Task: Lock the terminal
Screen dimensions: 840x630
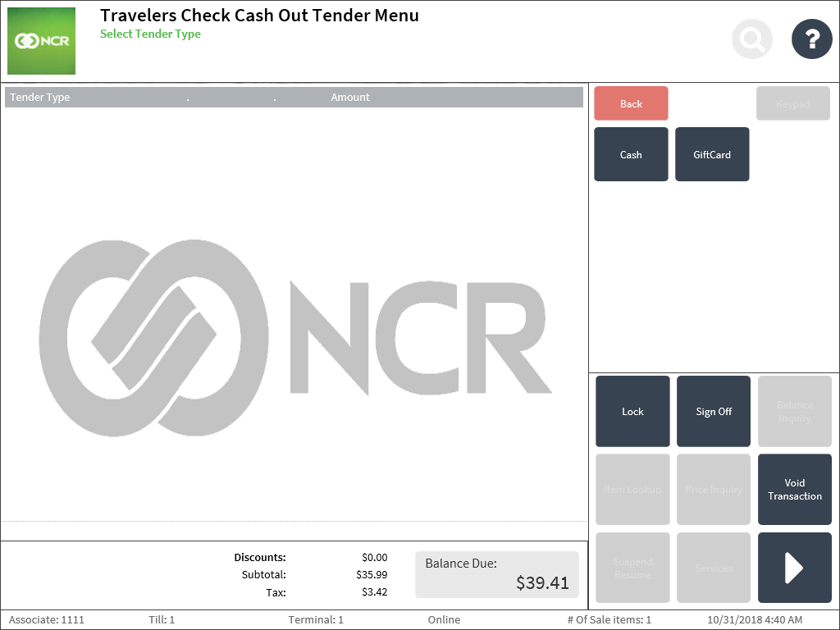Action: [632, 412]
